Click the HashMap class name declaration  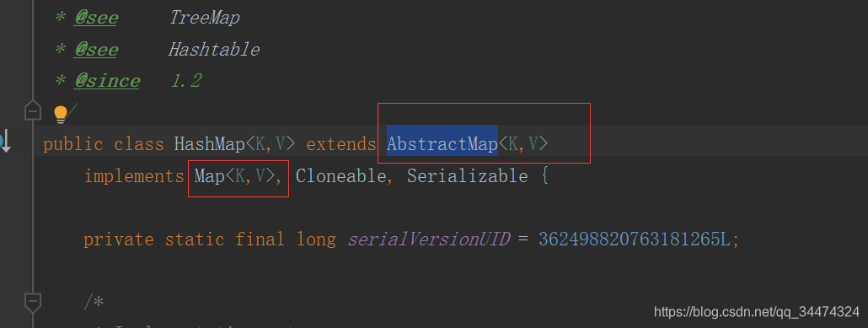pyautogui.click(x=209, y=144)
